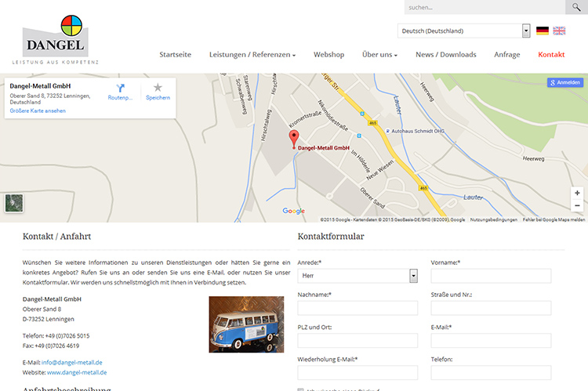
Task: Go to Startseite
Action: click(x=175, y=55)
